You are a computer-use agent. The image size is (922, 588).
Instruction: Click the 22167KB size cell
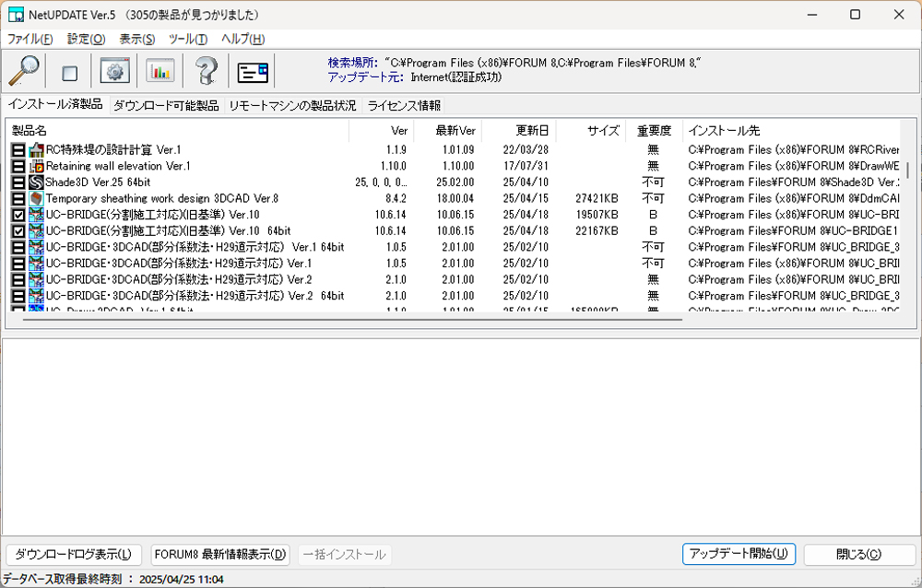pyautogui.click(x=597, y=231)
